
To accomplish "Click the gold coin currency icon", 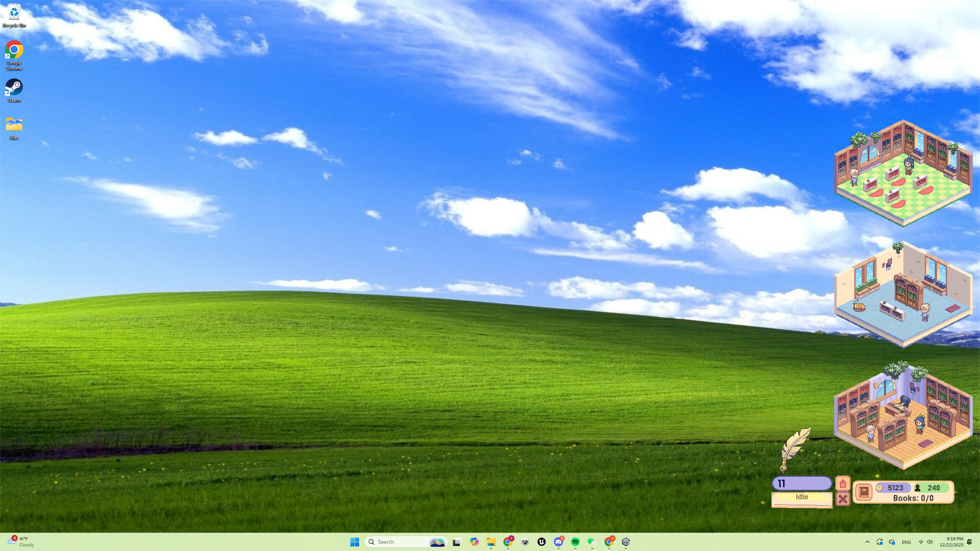I will coord(879,488).
